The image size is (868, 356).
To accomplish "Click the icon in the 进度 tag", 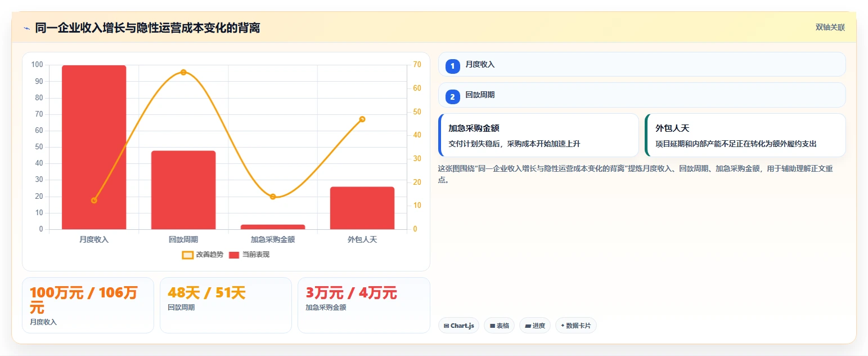I will coord(528,326).
